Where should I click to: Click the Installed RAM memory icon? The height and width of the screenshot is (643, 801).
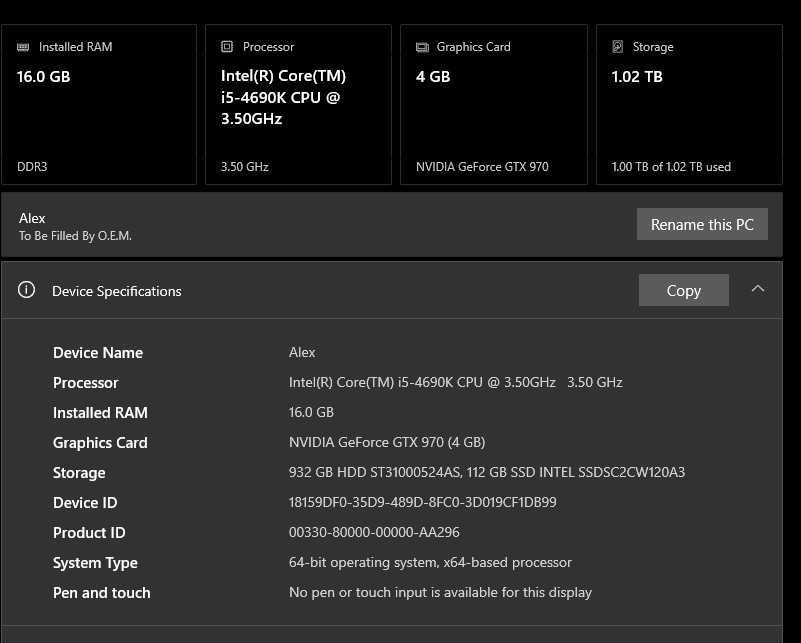pos(23,47)
